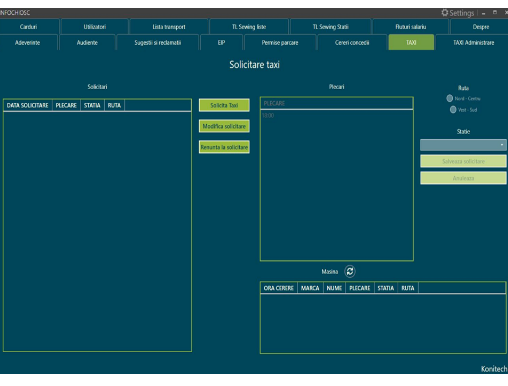The image size is (508, 386).
Task: Click the Konitech label at the bottom
Action: 494,369
